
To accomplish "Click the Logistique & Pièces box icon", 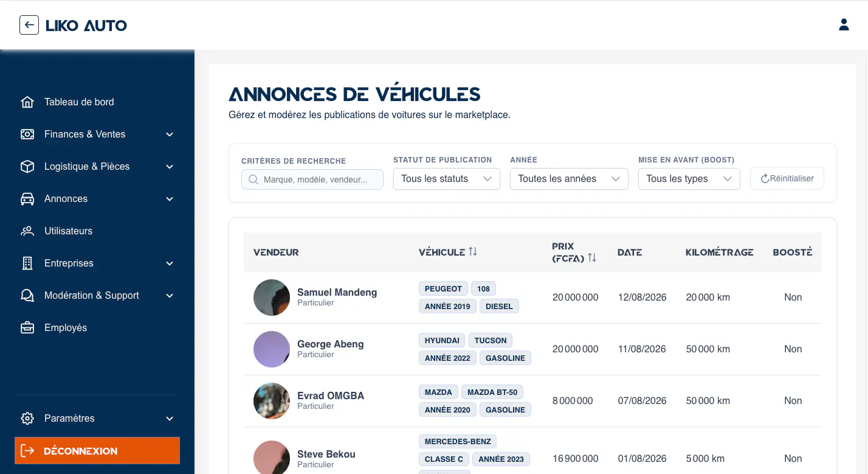I will (27, 167).
